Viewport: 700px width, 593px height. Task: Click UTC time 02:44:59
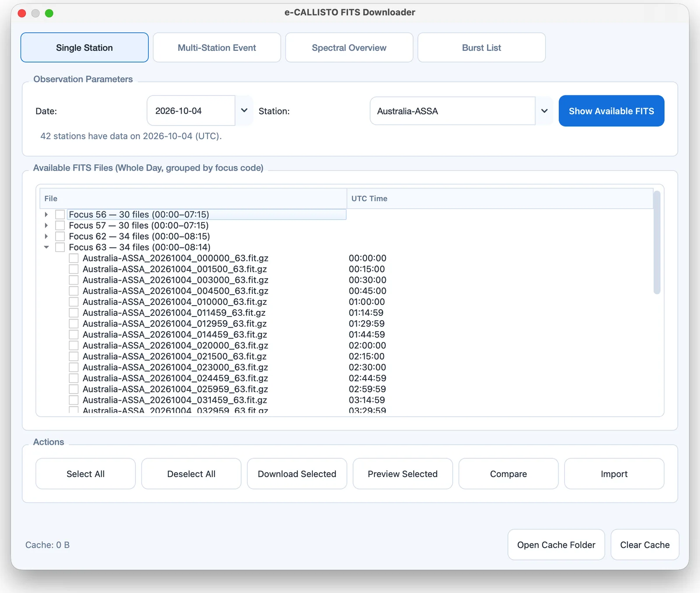367,378
